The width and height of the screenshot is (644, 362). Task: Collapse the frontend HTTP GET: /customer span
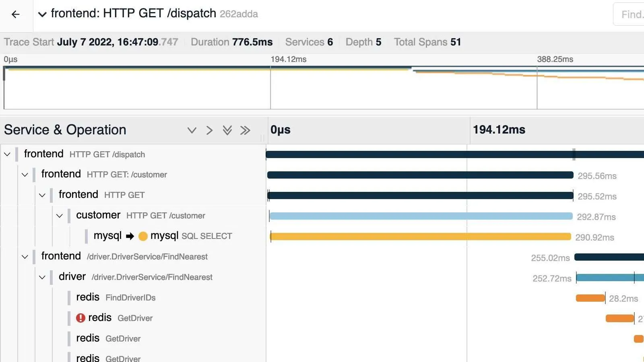(x=25, y=175)
